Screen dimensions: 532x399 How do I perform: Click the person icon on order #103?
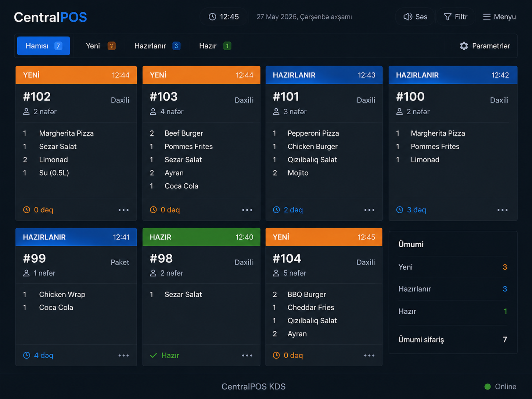[x=153, y=112]
